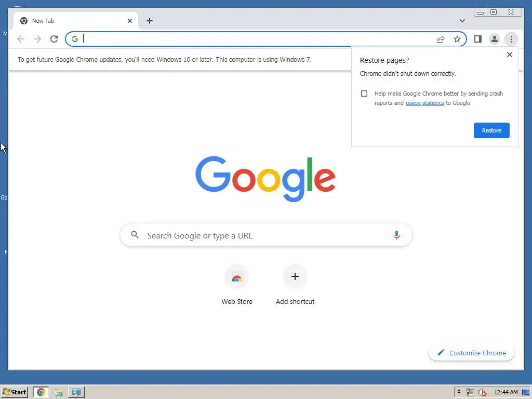Open the usage statistics link

(425, 103)
